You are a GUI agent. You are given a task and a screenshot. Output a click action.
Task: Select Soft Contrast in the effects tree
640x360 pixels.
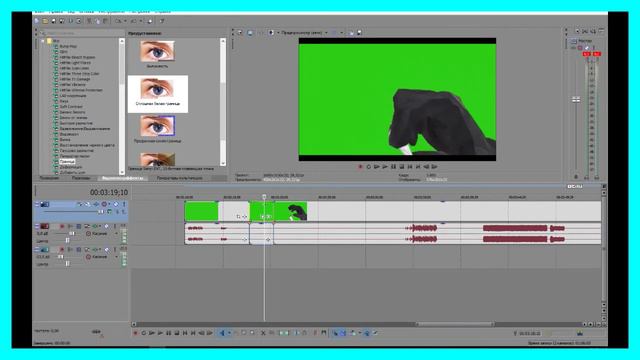71,107
